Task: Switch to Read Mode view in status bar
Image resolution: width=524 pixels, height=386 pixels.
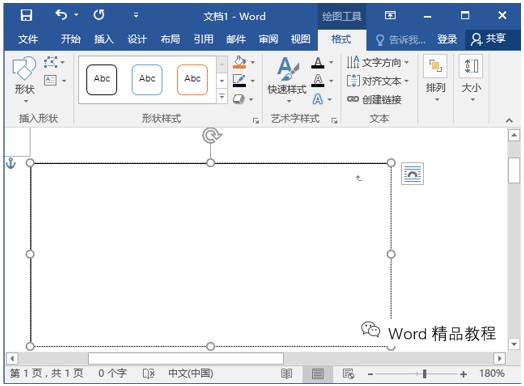Action: coord(286,373)
